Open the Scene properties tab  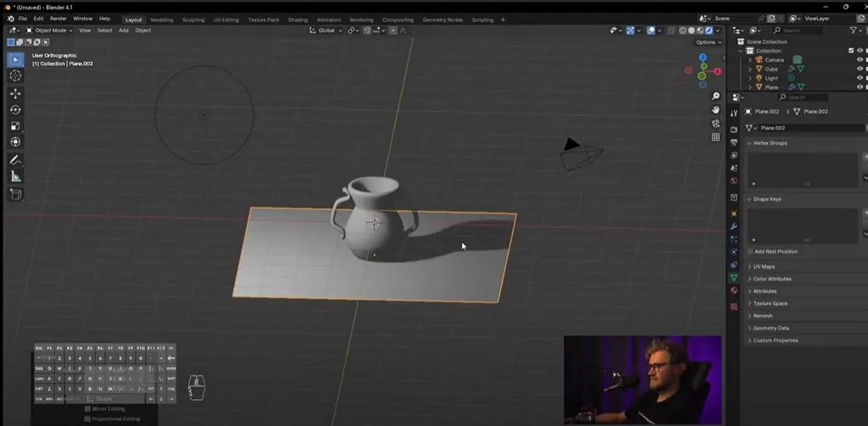pyautogui.click(x=734, y=168)
